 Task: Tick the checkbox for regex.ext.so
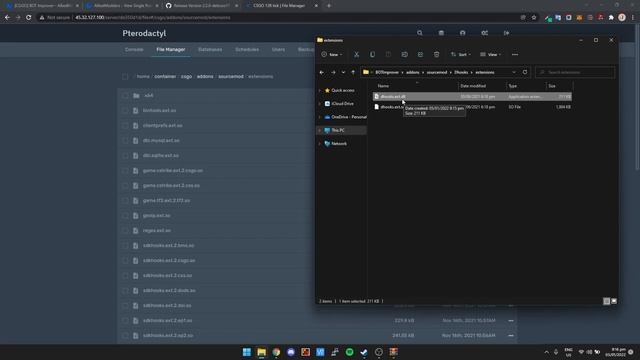pos(125,231)
